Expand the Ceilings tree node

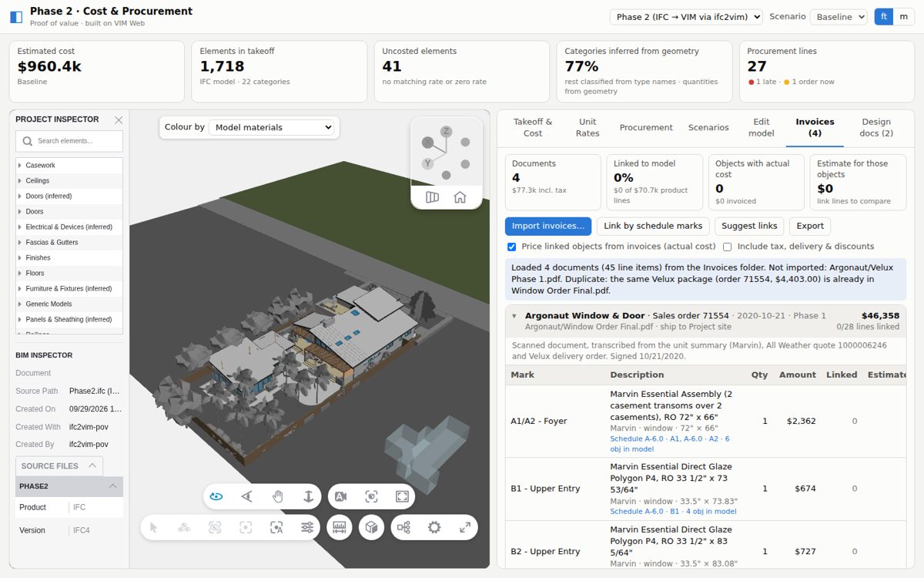click(x=20, y=180)
